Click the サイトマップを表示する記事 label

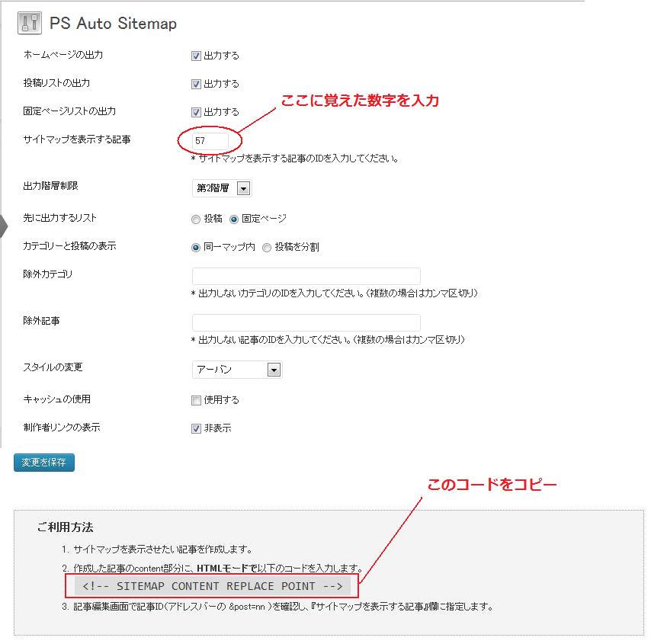pos(77,139)
